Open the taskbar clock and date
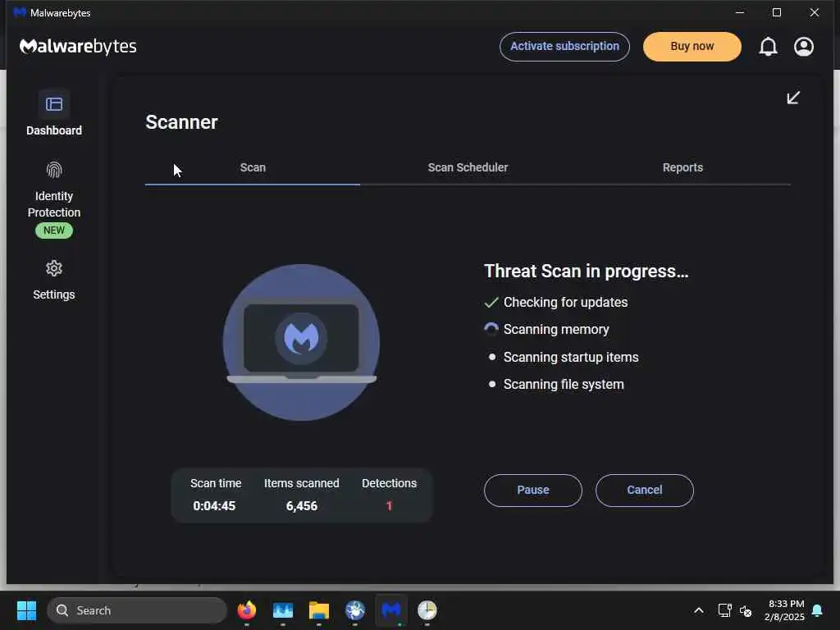Viewport: 840px width, 630px height. pyautogui.click(x=785, y=610)
